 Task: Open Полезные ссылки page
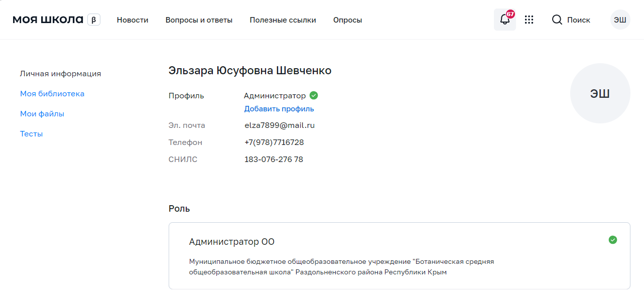[283, 20]
